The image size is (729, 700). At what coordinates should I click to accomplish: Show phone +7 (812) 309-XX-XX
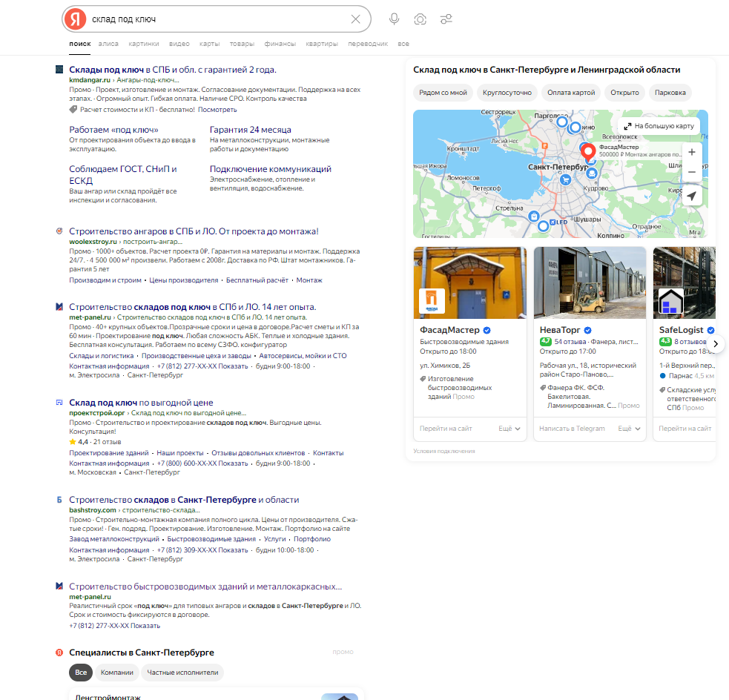pos(202,550)
